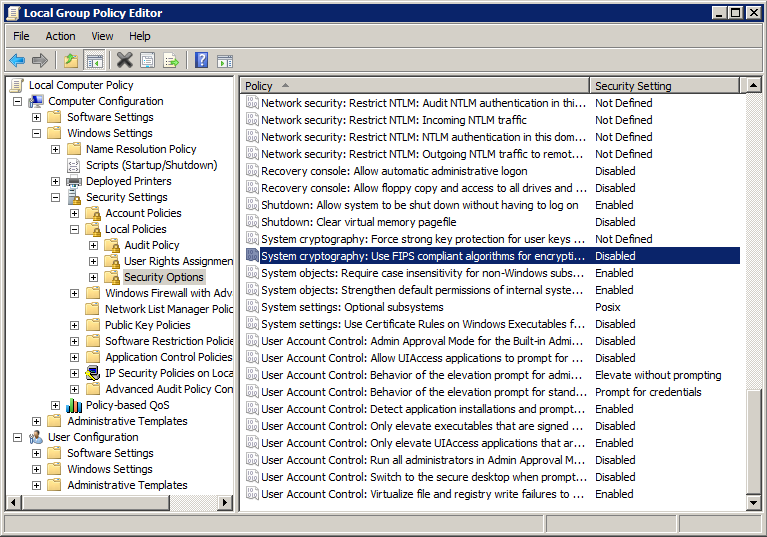
Task: Open the View menu
Action: point(102,36)
